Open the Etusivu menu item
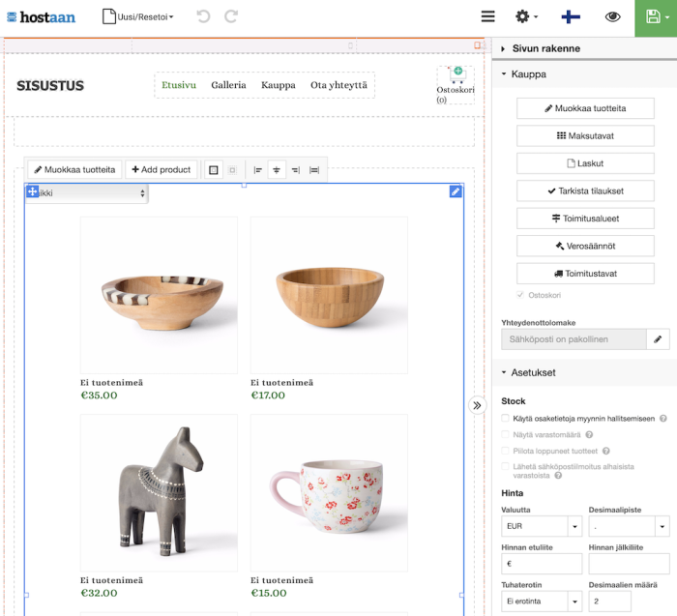This screenshot has width=677, height=616. (x=179, y=85)
